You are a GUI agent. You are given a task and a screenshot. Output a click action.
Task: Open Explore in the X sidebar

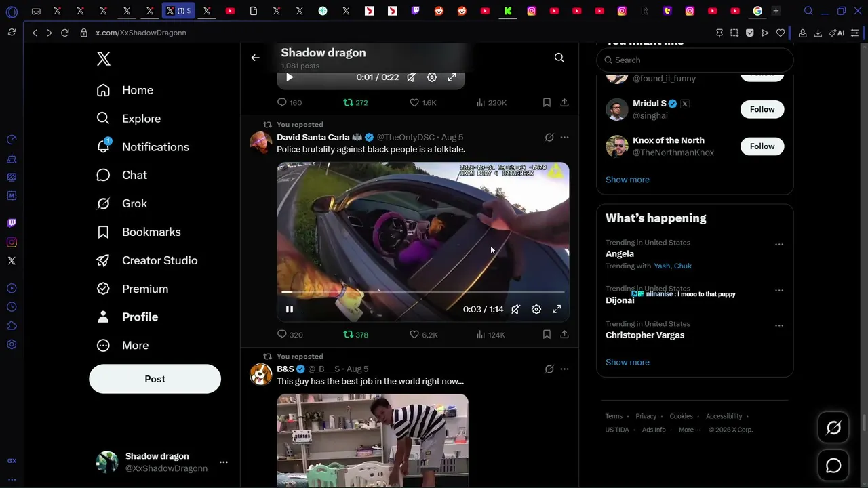click(x=128, y=119)
